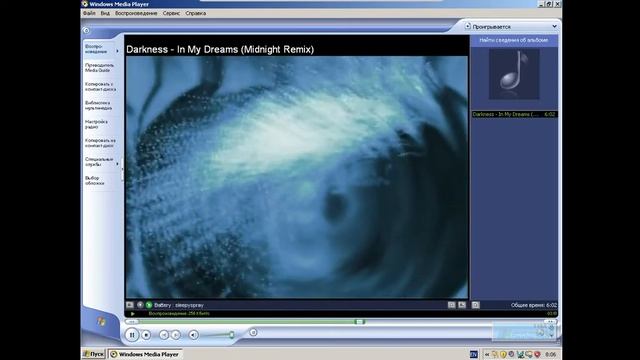Click the video size icon below the video
640x360 pixels.
(451, 305)
